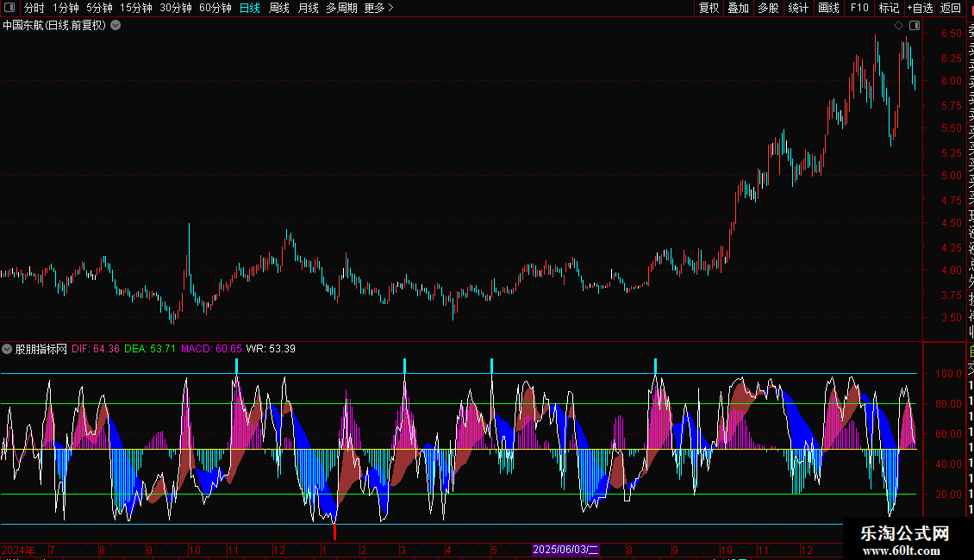Image resolution: width=974 pixels, height=560 pixels.
Task: Expand the 中国东航 stock title dropdown
Action: click(116, 26)
